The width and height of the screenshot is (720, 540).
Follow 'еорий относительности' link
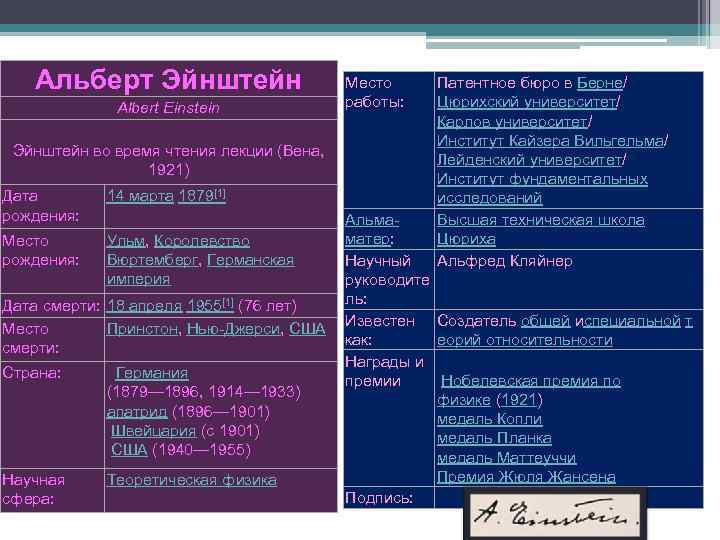coord(525,340)
